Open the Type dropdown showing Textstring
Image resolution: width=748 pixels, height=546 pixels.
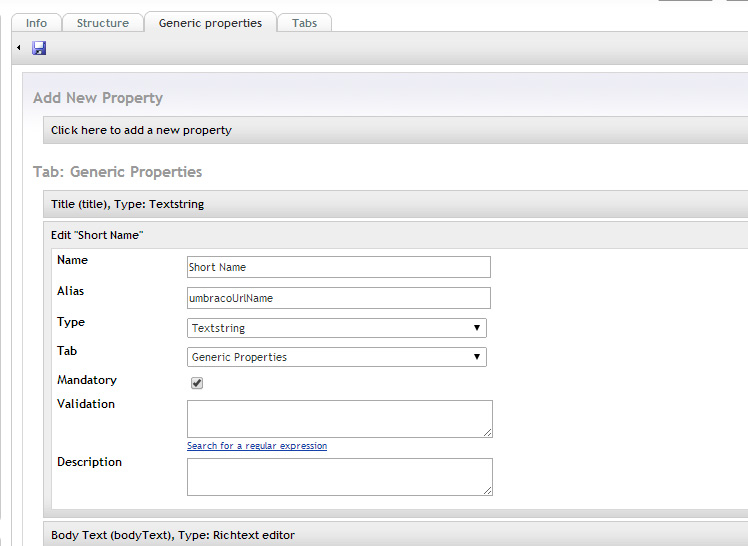pos(337,328)
